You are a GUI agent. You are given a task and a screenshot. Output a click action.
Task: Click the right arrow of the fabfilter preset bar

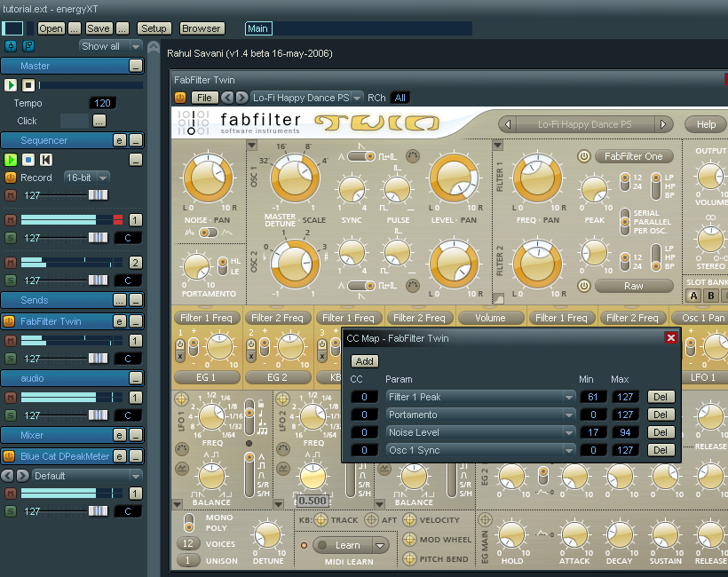click(x=663, y=124)
